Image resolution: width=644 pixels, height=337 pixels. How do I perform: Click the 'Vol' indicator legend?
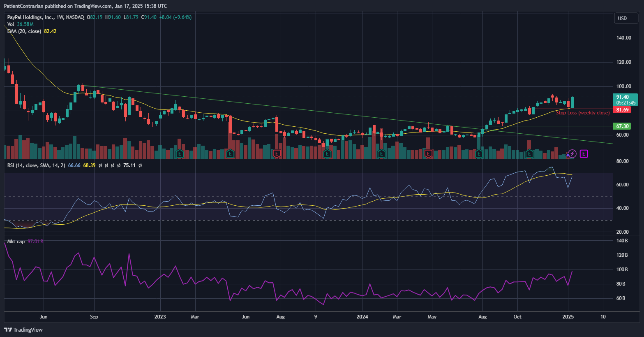(11, 24)
